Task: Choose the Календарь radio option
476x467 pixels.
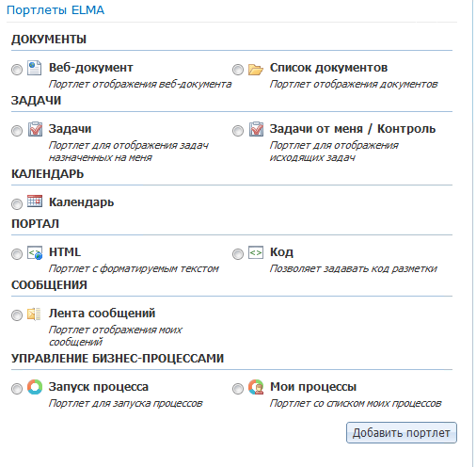Action: pos(17,204)
